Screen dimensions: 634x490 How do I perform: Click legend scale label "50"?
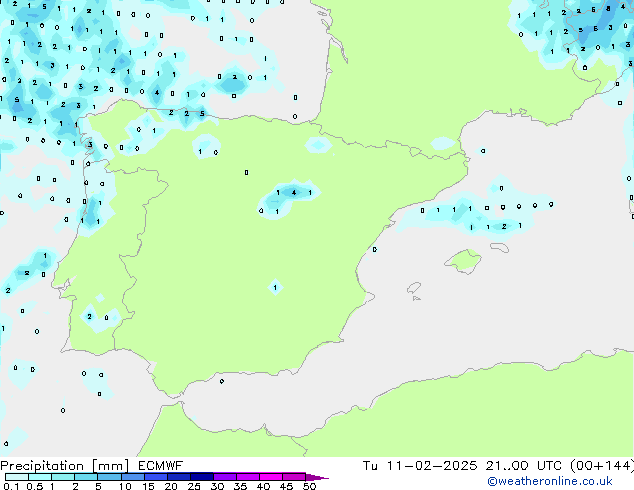coord(309,486)
